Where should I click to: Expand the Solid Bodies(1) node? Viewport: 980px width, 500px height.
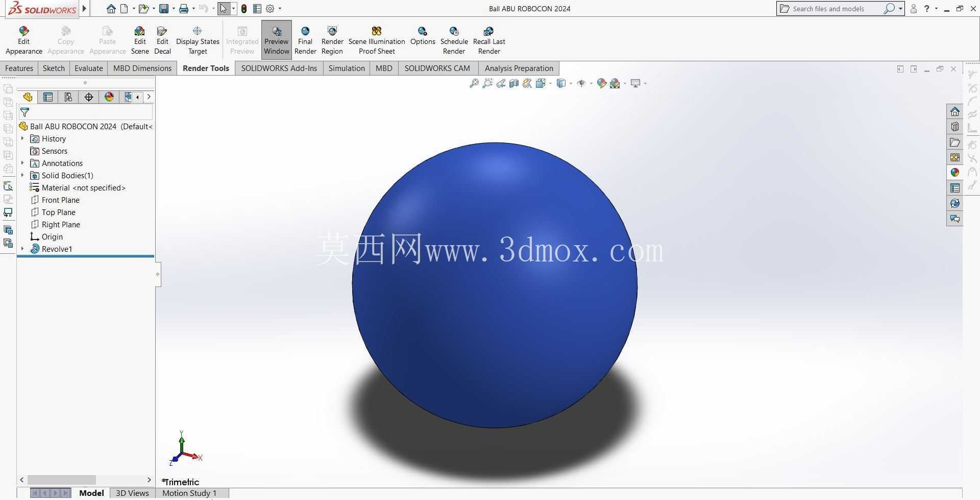[x=22, y=175]
